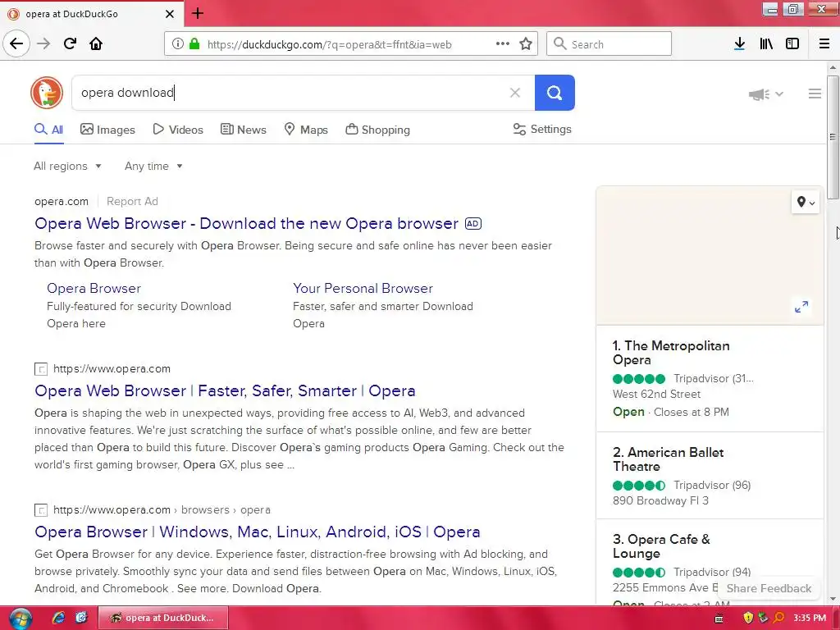Open the map location pin dropdown

[806, 202]
